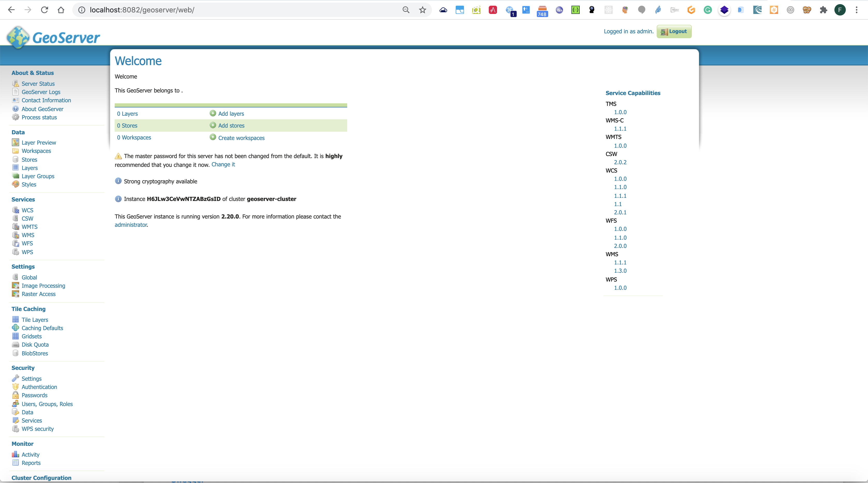Open WCS version 2.0.1 capabilities link
This screenshot has width=868, height=483.
620,212
